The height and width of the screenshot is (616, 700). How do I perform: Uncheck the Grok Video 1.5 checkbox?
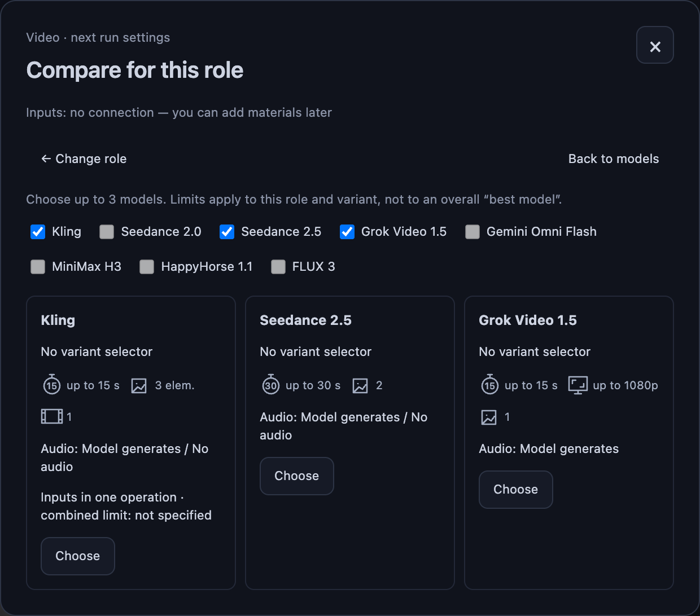pos(347,232)
